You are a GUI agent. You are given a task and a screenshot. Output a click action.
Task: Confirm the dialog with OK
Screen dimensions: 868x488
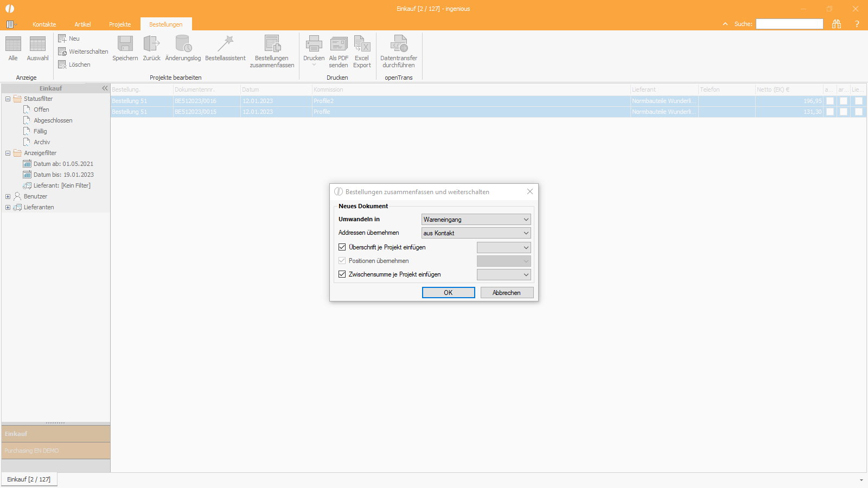pyautogui.click(x=448, y=293)
